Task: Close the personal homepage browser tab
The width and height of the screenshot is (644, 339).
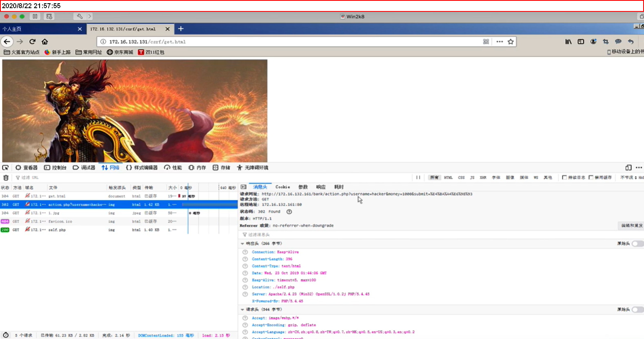Action: pyautogui.click(x=80, y=29)
